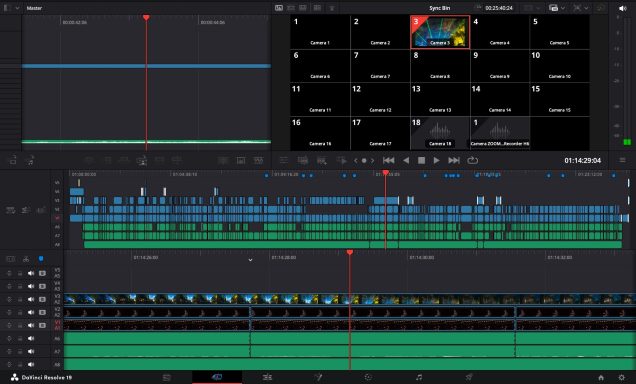Stop playback in the viewer
This screenshot has width=636, height=384.
click(421, 161)
